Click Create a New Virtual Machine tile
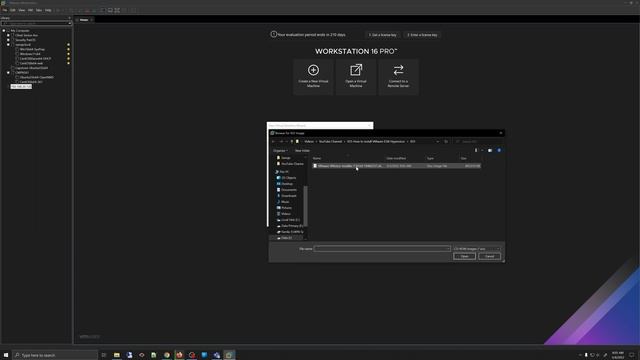 (x=313, y=77)
